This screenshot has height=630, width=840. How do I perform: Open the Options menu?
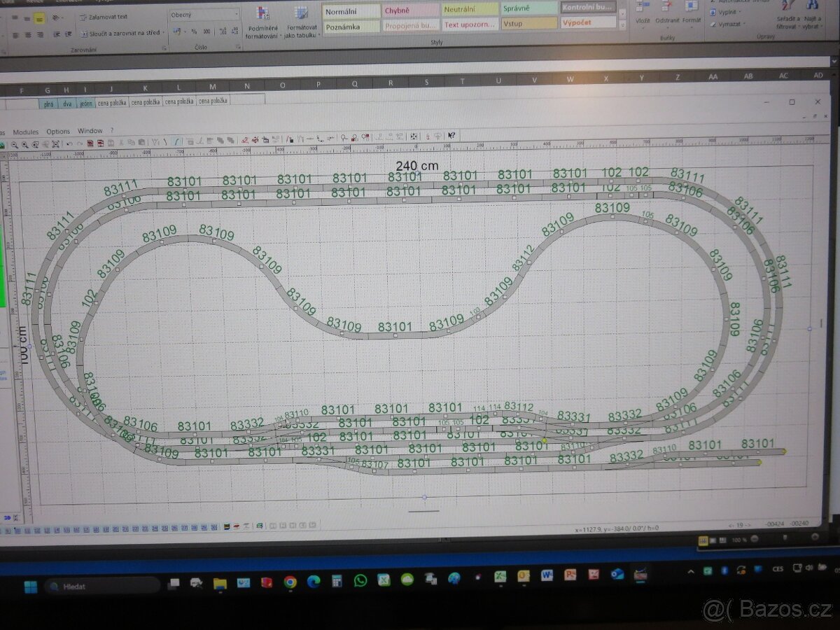pos(58,132)
